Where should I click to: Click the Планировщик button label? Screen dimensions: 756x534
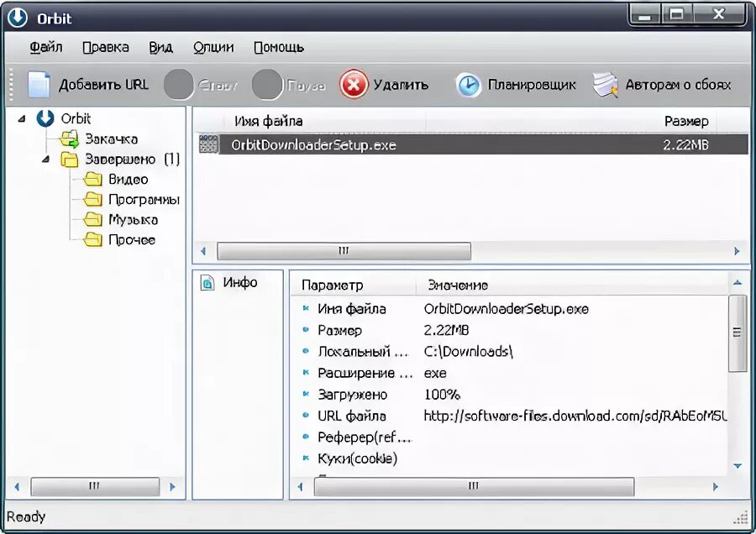click(x=532, y=85)
